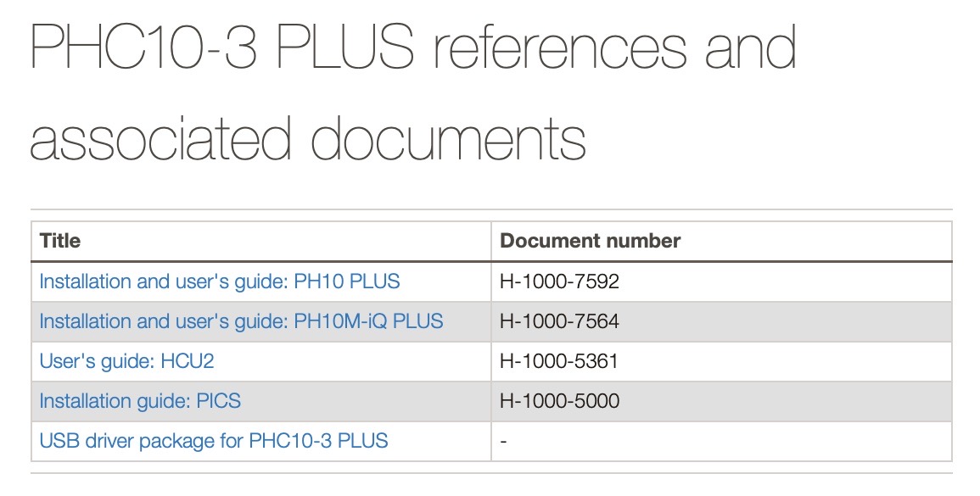Click the H-1000-5361 document number cell
The image size is (980, 496).
(x=560, y=361)
